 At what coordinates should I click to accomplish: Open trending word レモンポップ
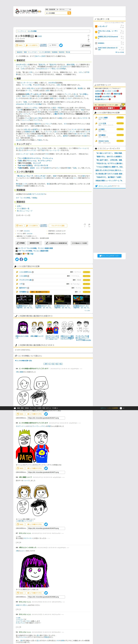pos(102,26)
